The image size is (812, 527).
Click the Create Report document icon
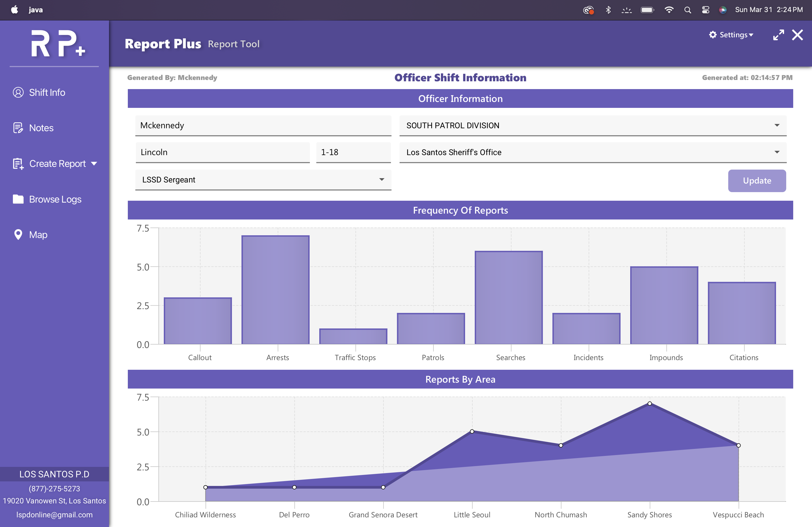point(18,164)
